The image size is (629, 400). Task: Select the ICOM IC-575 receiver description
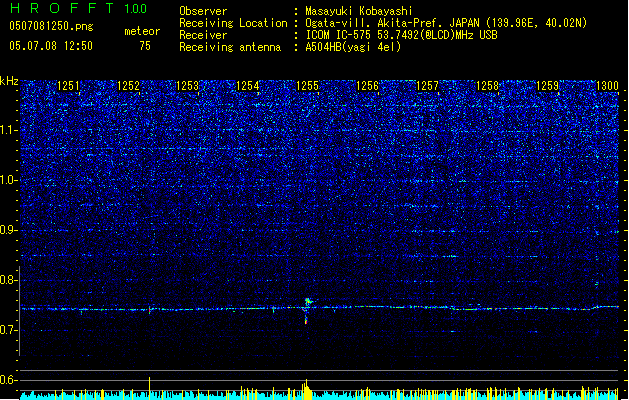pyautogui.click(x=401, y=35)
